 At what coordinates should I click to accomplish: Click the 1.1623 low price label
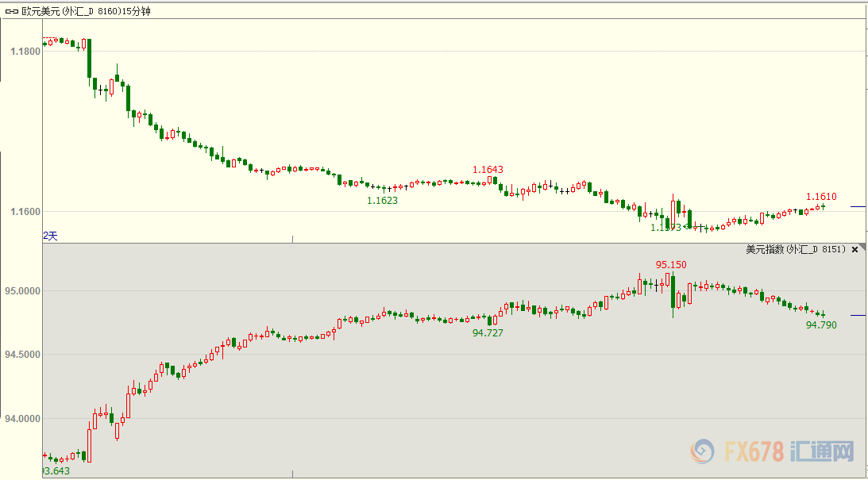tap(382, 201)
